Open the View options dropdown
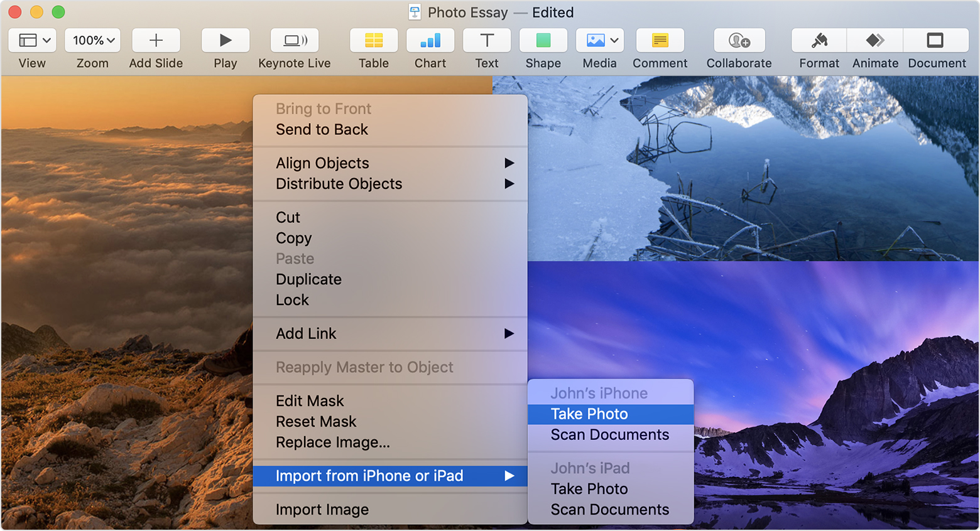The image size is (980, 531). 31,40
